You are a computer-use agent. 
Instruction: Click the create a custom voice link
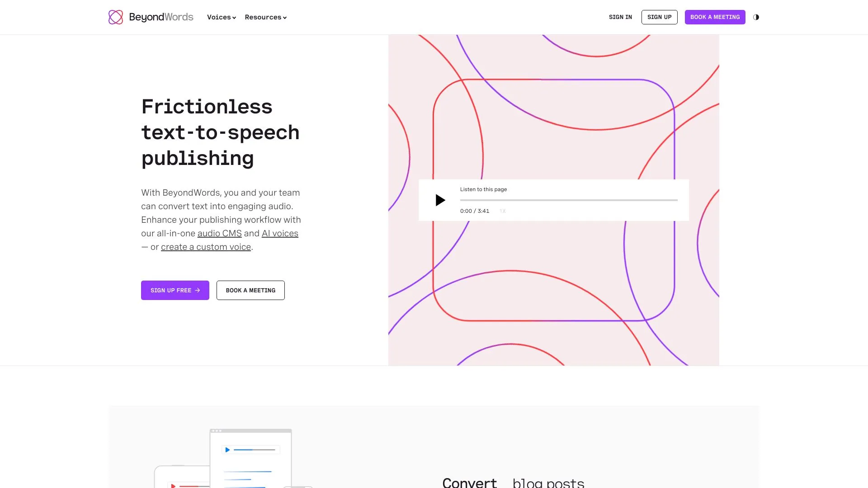(x=206, y=247)
